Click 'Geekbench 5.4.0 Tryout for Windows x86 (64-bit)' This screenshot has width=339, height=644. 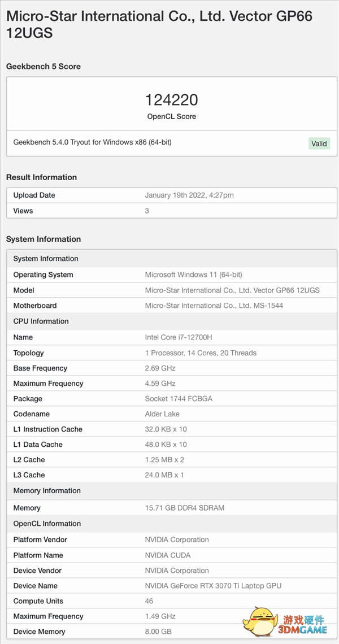pos(93,142)
